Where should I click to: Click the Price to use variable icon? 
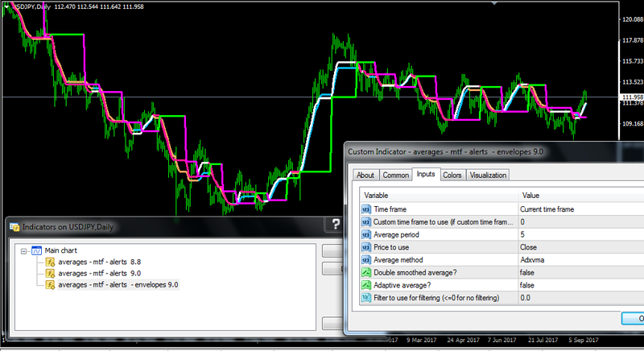pos(365,247)
